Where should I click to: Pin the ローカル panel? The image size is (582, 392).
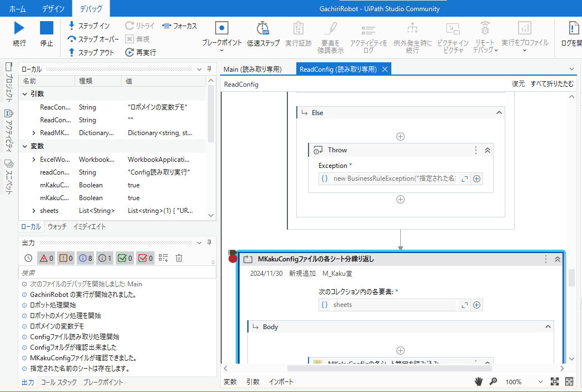(210, 69)
